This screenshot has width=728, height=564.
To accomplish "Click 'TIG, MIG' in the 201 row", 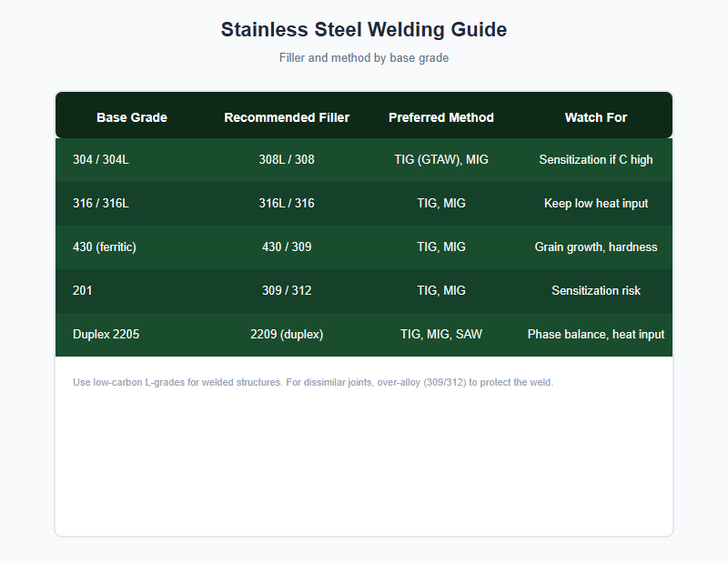I will (441, 290).
